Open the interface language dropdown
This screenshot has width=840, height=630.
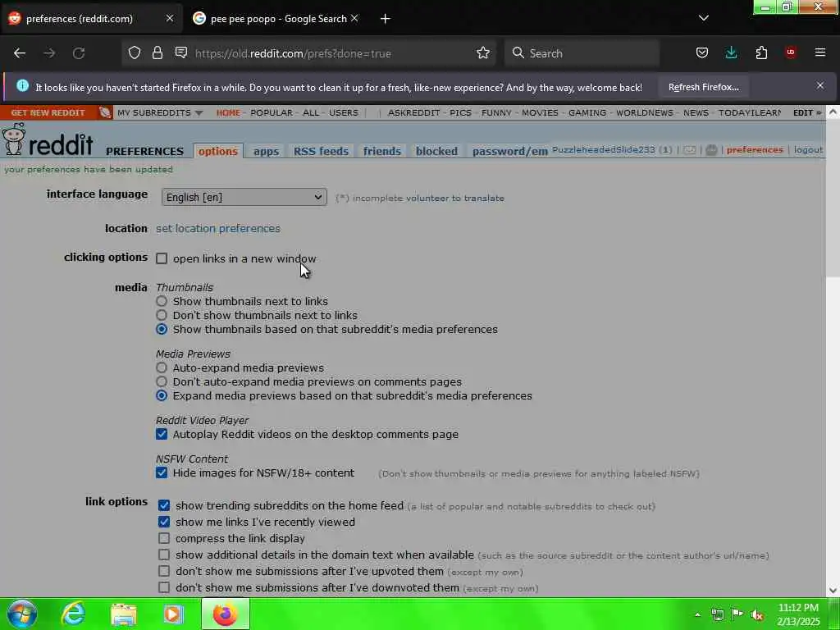pos(244,197)
